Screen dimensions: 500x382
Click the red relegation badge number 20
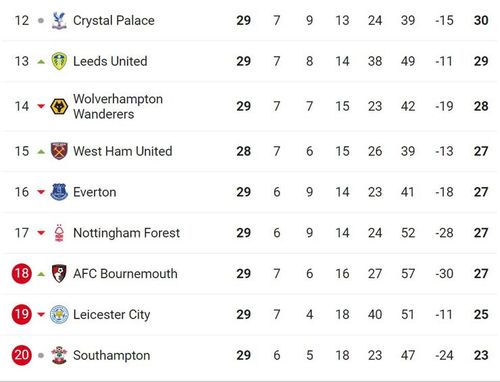pos(22,355)
